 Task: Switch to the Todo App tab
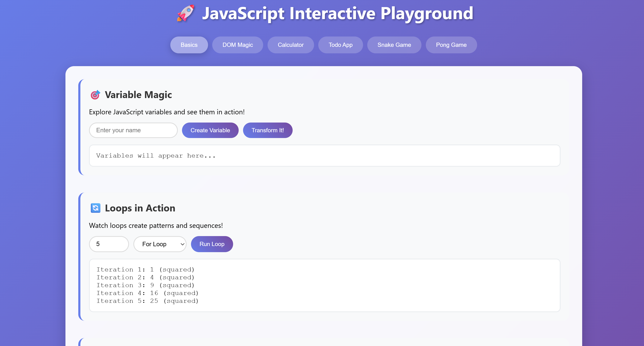click(340, 45)
